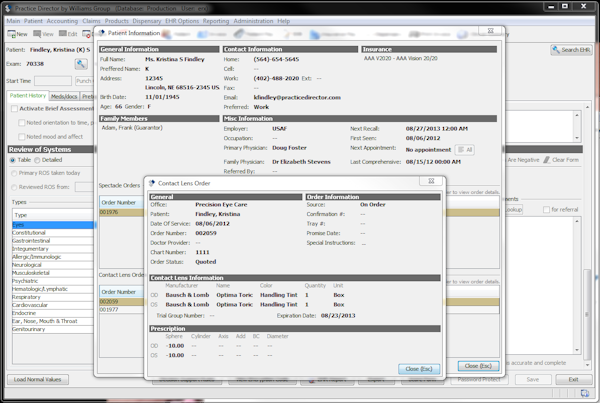Select the Table radio button
This screenshot has height=403, width=600.
click(13, 160)
